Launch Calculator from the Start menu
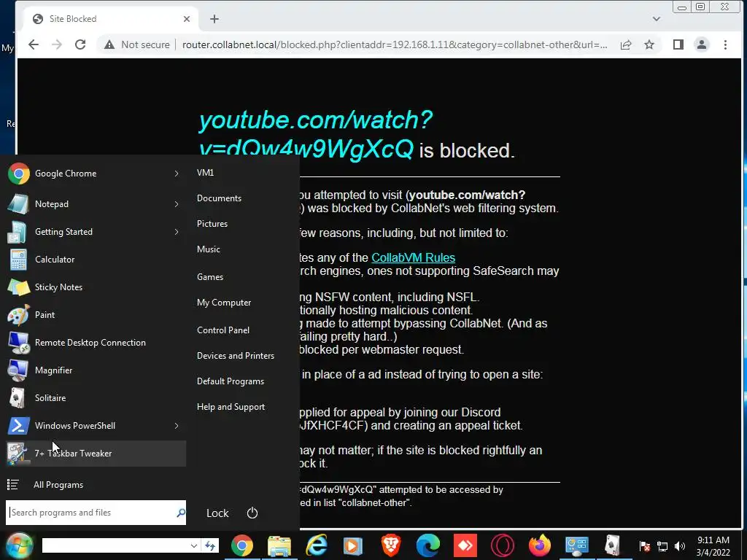The height and width of the screenshot is (560, 747). 96,260
